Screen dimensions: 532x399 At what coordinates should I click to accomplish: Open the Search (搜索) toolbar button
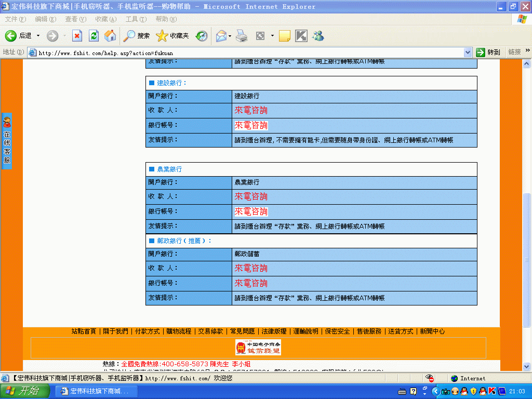coord(137,36)
